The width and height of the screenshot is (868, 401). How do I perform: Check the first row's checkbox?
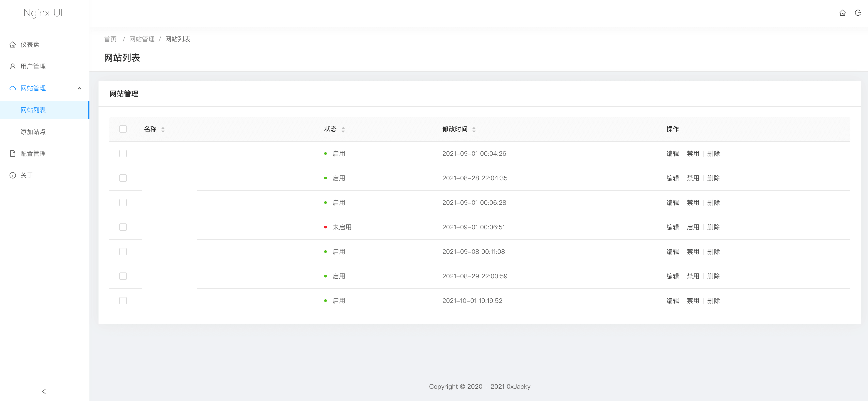click(123, 154)
